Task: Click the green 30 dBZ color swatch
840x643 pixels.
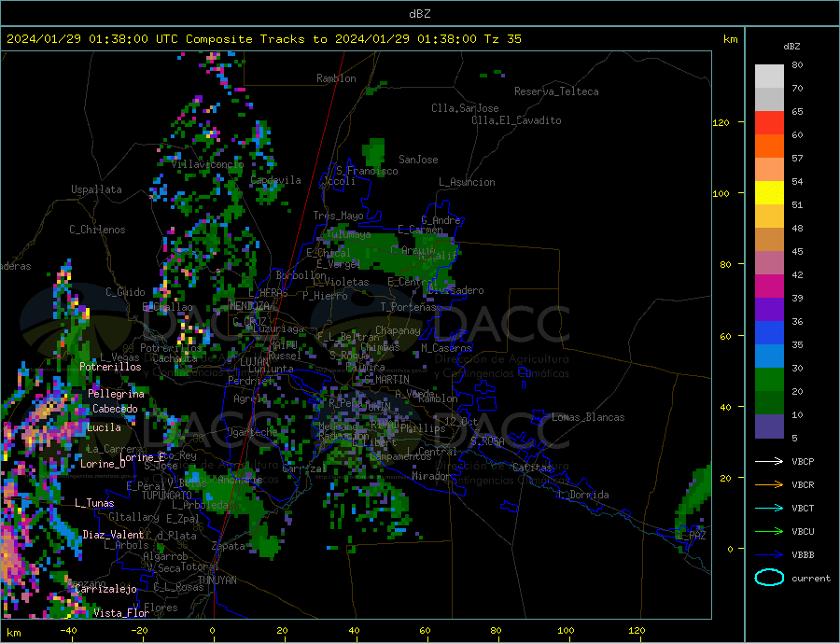Action: 769,380
